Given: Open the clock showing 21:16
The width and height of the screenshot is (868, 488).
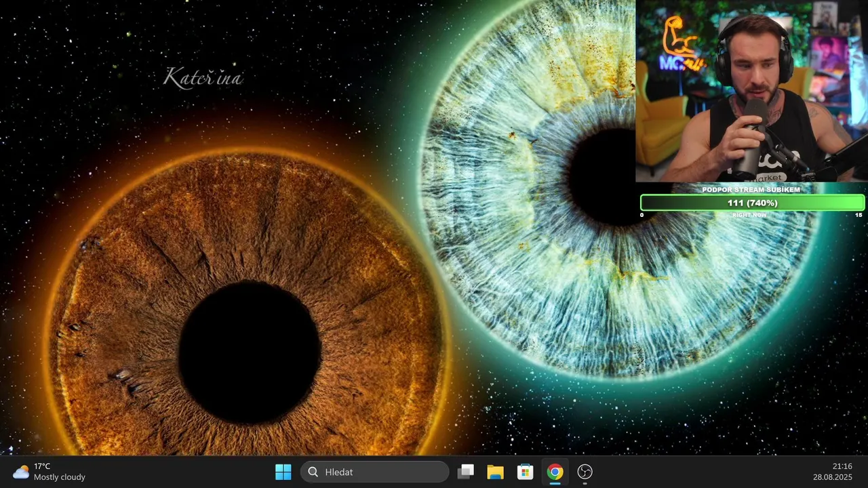Looking at the screenshot, I should (x=842, y=466).
